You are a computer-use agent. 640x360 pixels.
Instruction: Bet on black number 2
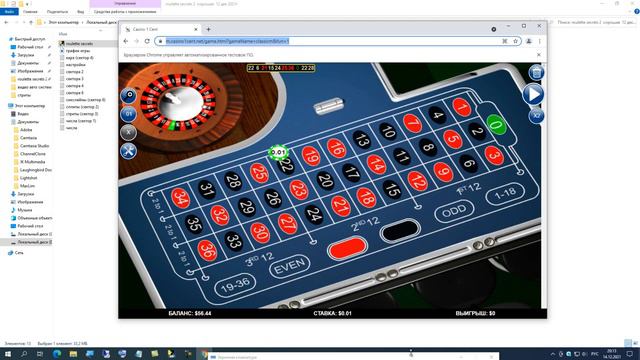tap(477, 131)
